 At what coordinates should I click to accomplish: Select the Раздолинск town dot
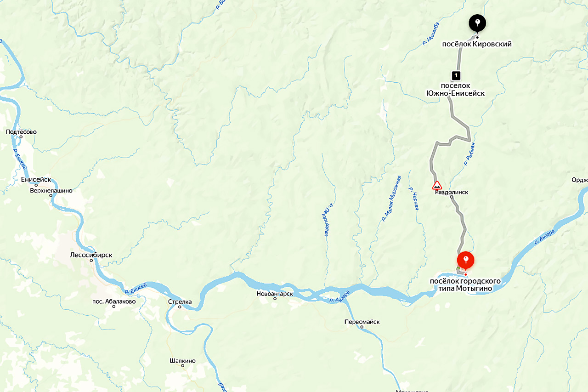pyautogui.click(x=452, y=197)
